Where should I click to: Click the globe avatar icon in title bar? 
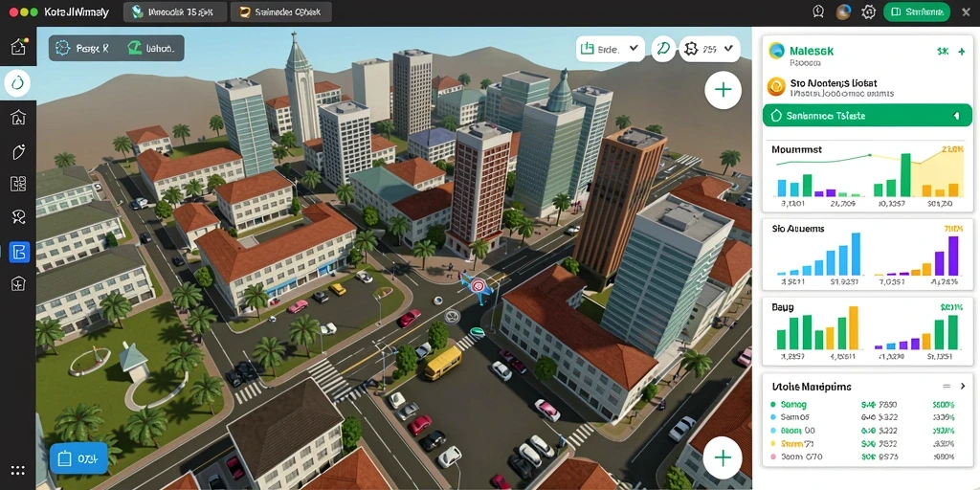843,11
